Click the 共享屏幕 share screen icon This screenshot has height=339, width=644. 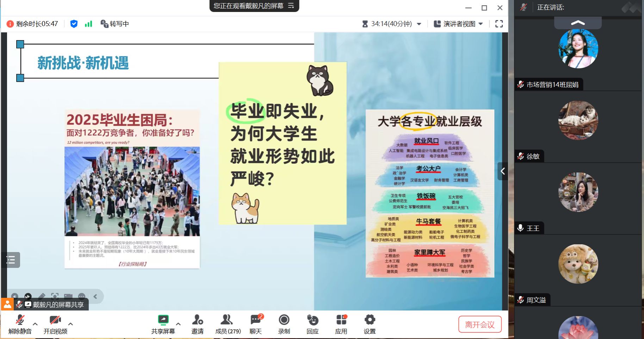pyautogui.click(x=163, y=320)
